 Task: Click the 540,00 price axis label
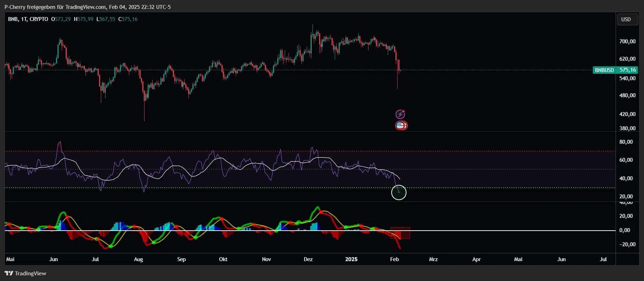(x=627, y=78)
